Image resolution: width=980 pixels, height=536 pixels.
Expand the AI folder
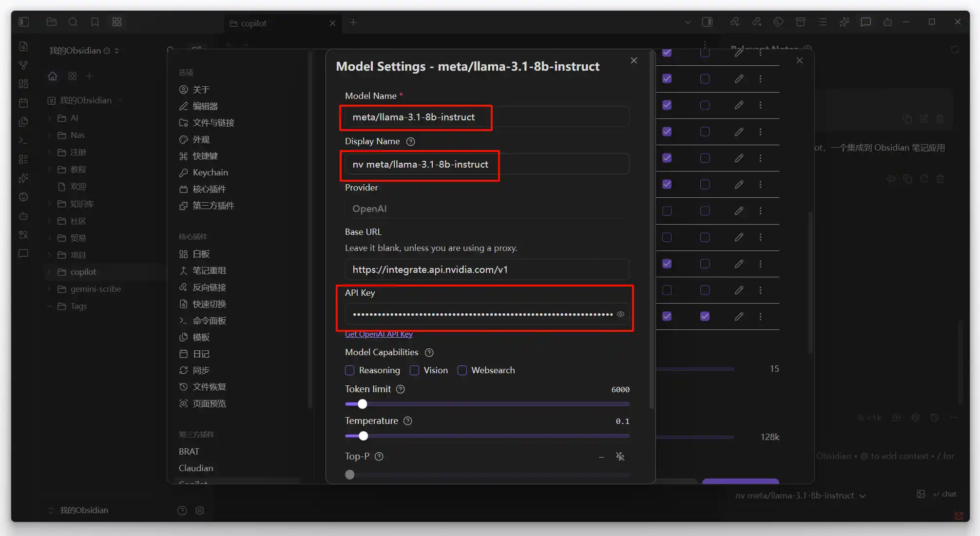[x=74, y=118]
